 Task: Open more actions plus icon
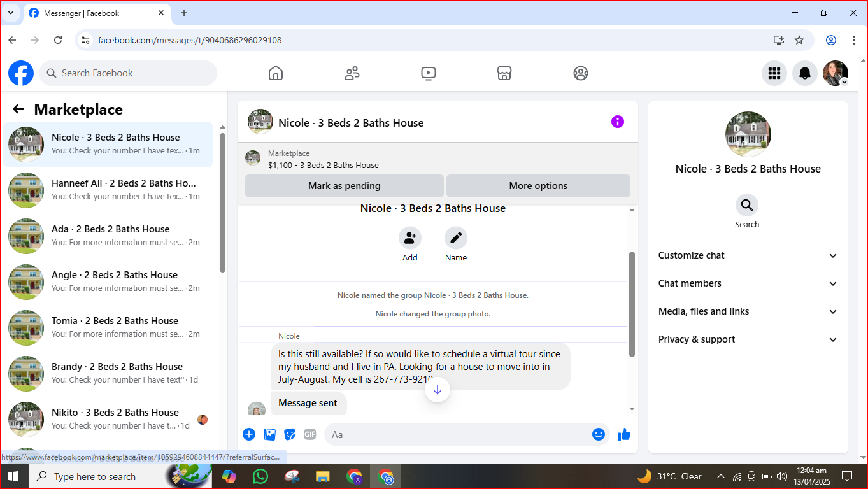(249, 434)
